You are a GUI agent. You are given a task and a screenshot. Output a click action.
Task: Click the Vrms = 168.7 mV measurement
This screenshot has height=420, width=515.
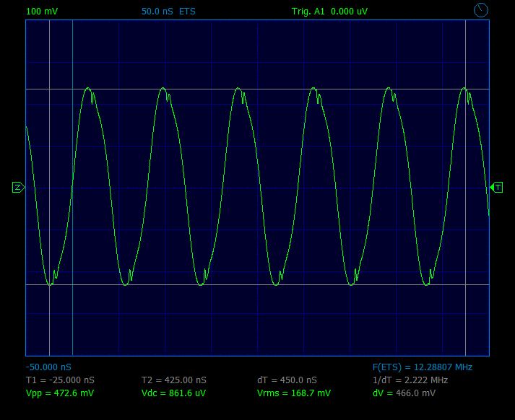pos(294,393)
